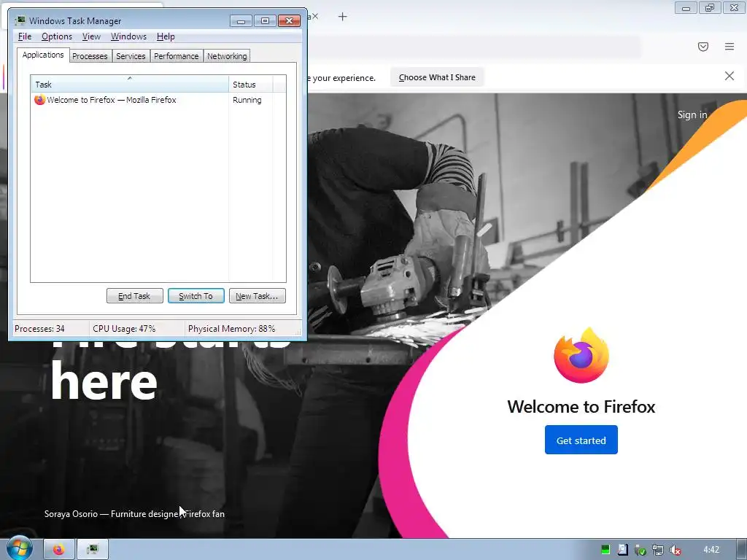
Task: Open Firefox from the taskbar
Action: coord(58,550)
